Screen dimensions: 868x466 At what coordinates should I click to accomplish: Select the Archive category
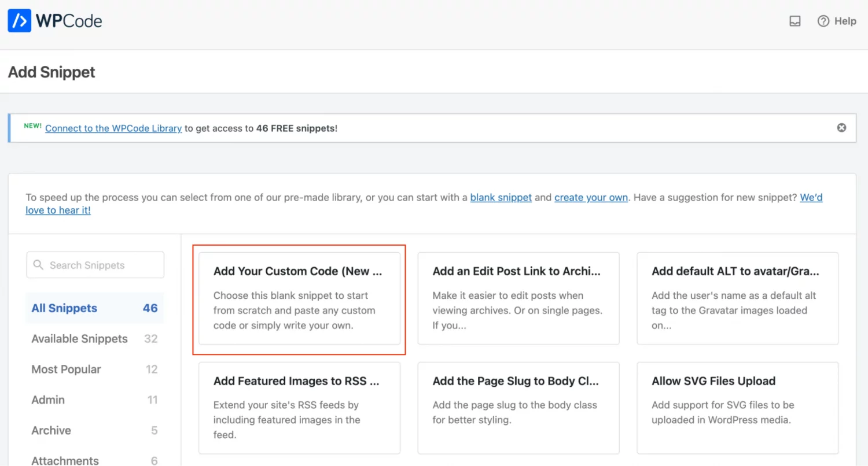click(95, 431)
